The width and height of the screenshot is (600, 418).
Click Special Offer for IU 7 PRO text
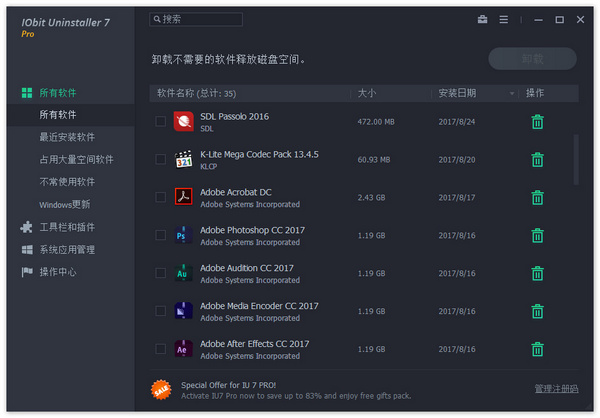228,385
